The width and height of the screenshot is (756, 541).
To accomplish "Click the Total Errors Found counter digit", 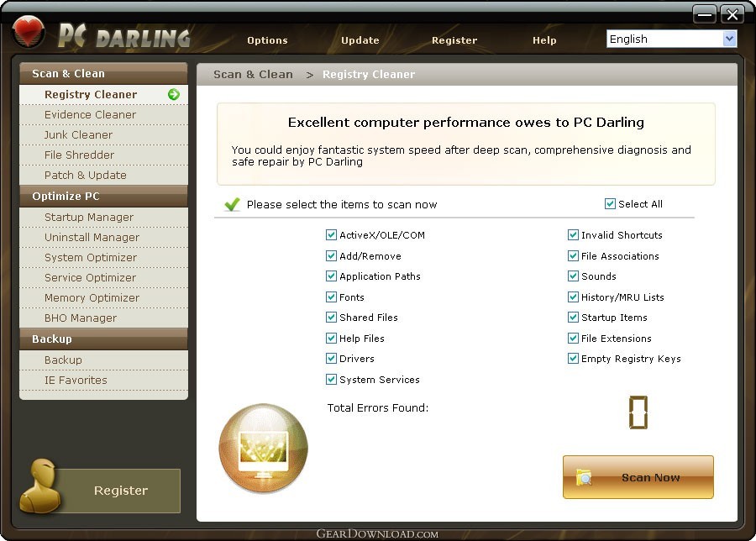I will coord(638,412).
